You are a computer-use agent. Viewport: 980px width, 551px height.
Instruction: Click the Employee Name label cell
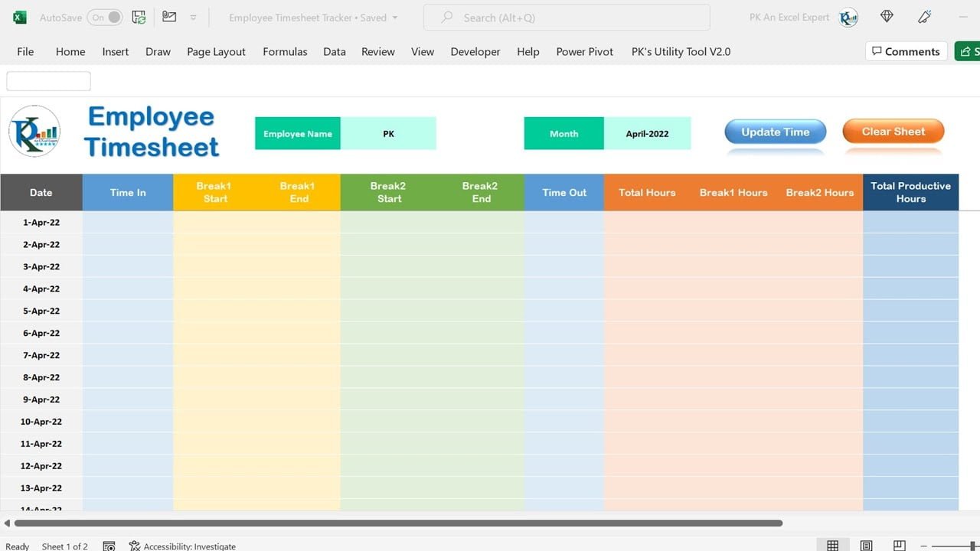(x=298, y=133)
